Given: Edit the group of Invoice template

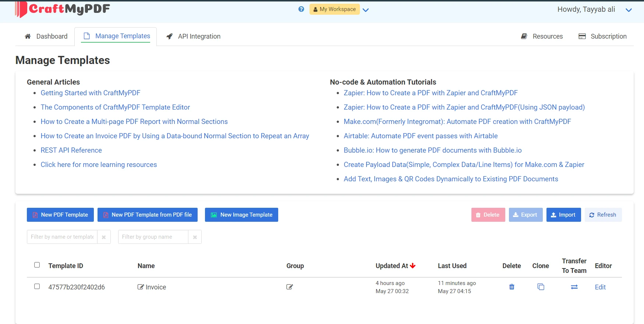Looking at the screenshot, I should point(290,287).
